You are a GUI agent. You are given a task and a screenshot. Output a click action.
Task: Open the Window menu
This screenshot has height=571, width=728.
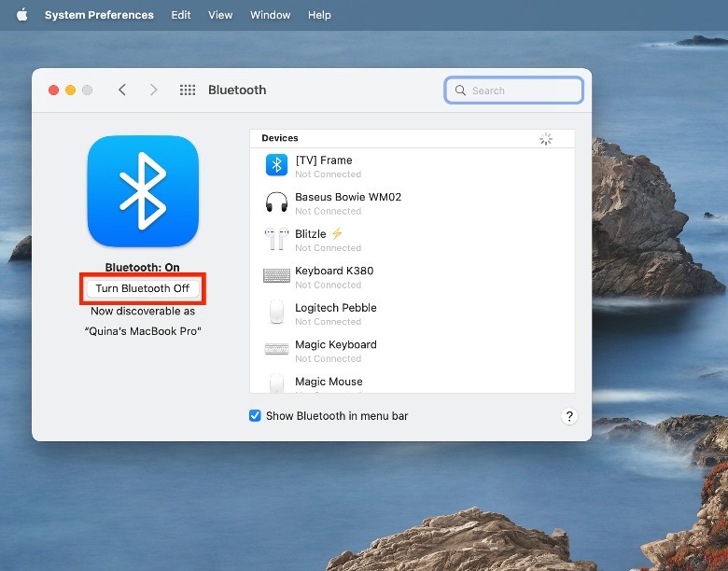click(271, 15)
